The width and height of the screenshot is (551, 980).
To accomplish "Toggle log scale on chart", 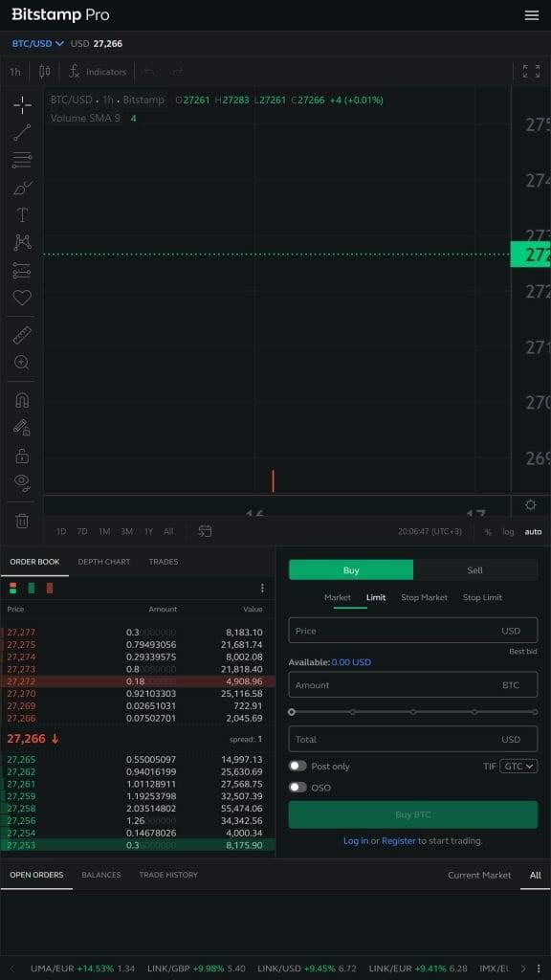I will 509,532.
